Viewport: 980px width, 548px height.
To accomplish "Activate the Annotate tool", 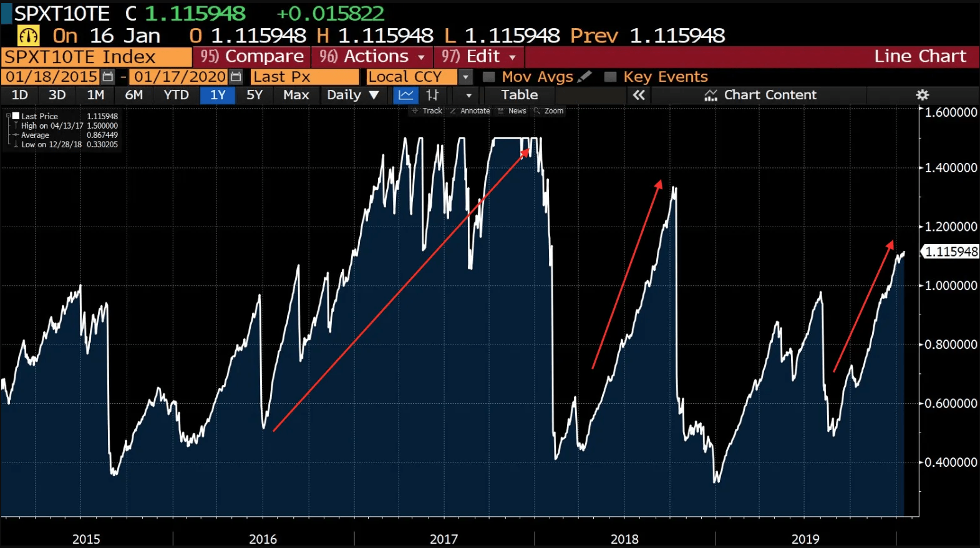I will [x=470, y=111].
